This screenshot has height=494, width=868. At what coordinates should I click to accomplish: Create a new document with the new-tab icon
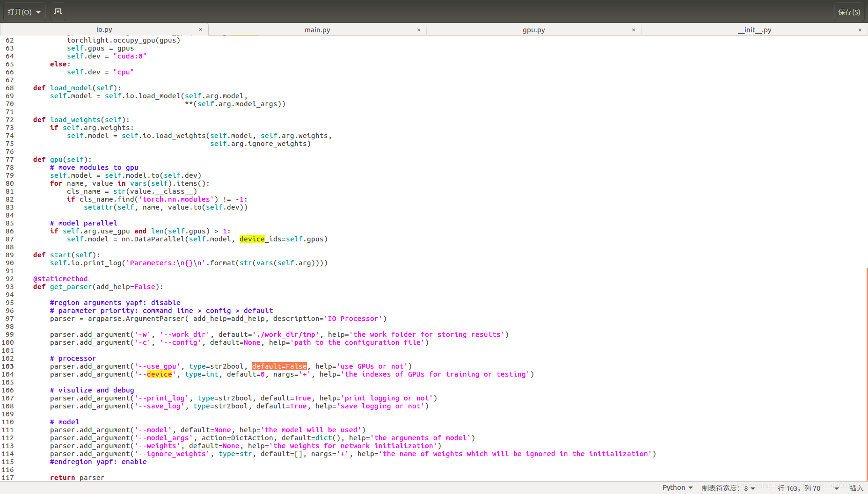(x=58, y=12)
